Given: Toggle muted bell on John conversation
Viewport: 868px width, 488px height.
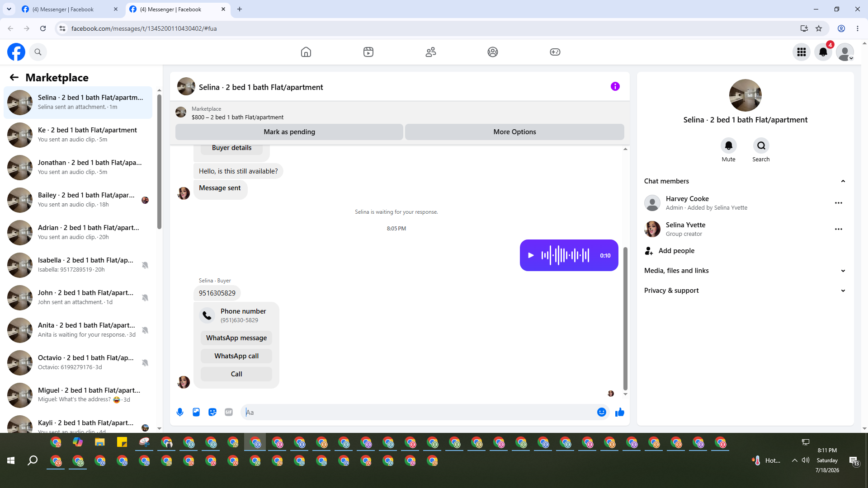Looking at the screenshot, I should [x=145, y=298].
